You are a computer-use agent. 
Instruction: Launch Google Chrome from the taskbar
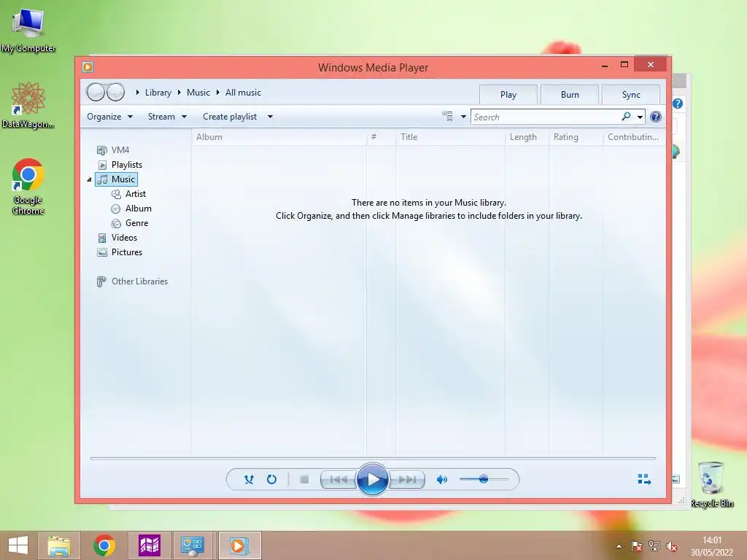(x=104, y=545)
